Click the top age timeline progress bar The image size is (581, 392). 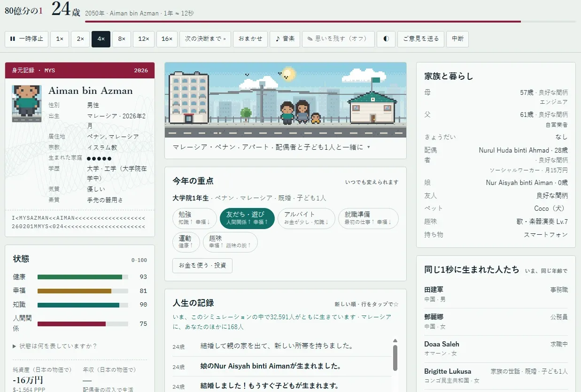tap(330, 22)
